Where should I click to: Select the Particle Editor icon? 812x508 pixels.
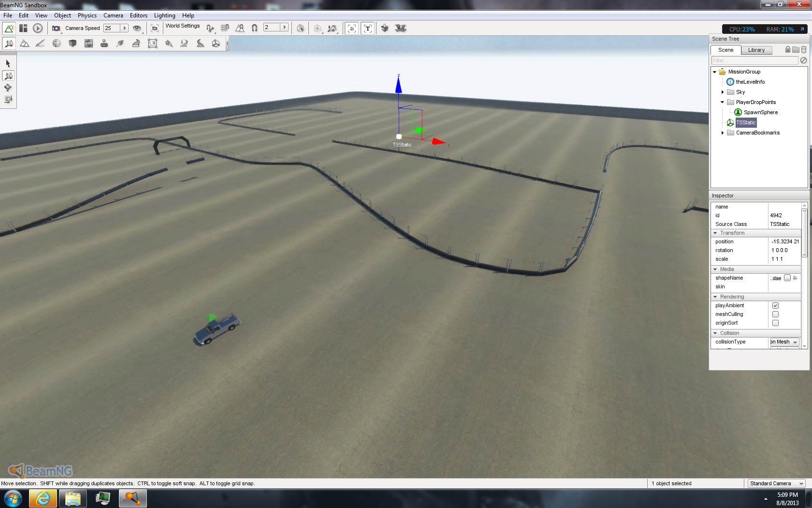click(x=168, y=44)
